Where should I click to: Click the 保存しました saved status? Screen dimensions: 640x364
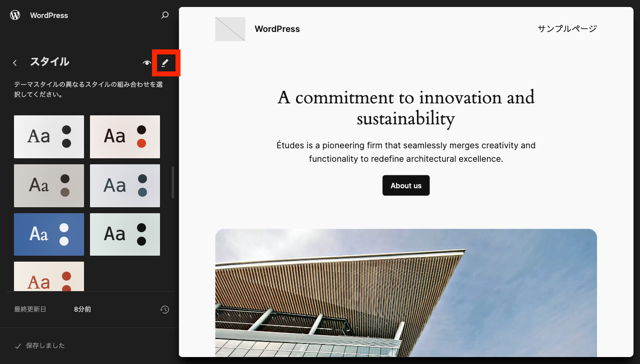[x=39, y=346]
